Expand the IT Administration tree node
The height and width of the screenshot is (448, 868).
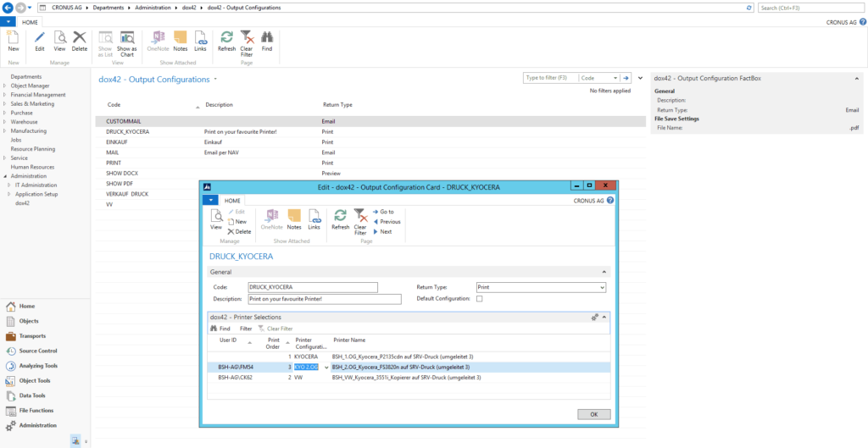(x=8, y=185)
